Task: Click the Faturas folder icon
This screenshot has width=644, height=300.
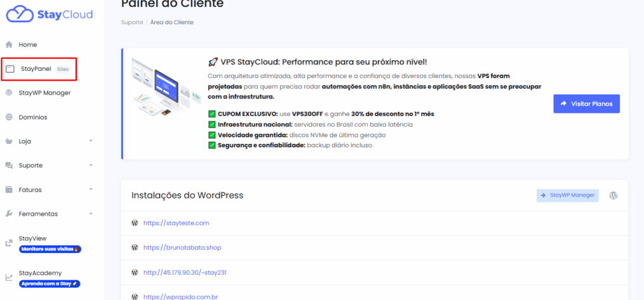Action: click(x=9, y=190)
